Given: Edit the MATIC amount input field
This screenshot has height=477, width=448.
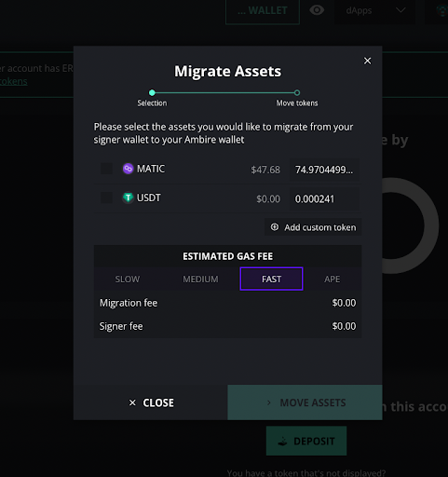Looking at the screenshot, I should tap(324, 170).
